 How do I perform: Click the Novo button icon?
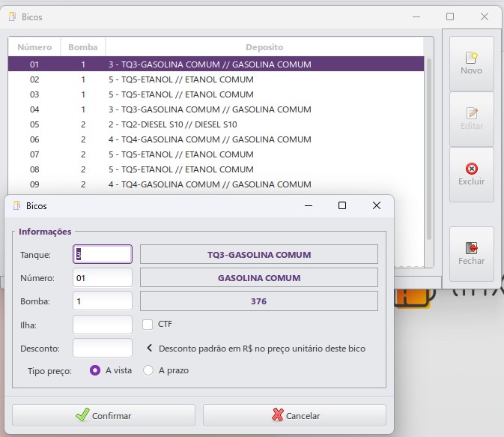471,58
